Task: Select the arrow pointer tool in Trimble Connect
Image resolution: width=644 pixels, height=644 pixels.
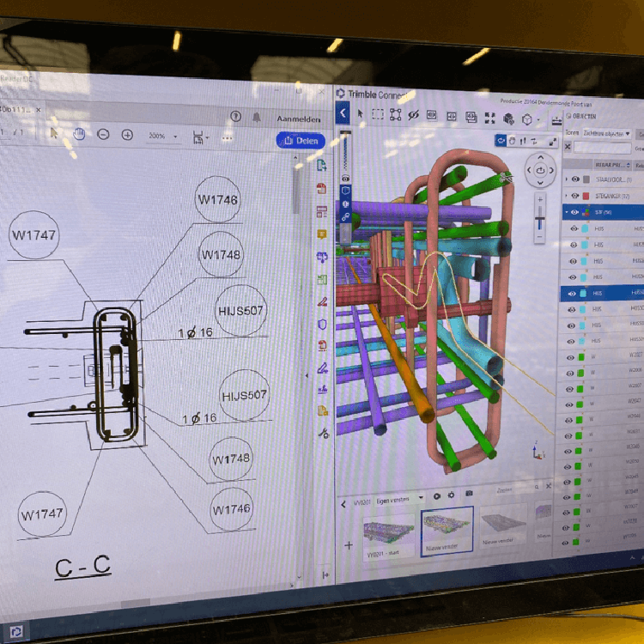Action: [x=360, y=113]
